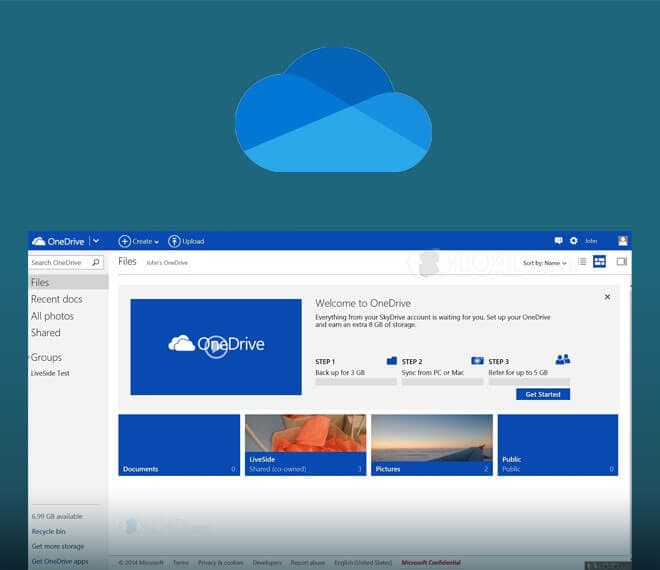Click the Welcome to OneDrive heading
The height and width of the screenshot is (570, 660).
point(363,303)
